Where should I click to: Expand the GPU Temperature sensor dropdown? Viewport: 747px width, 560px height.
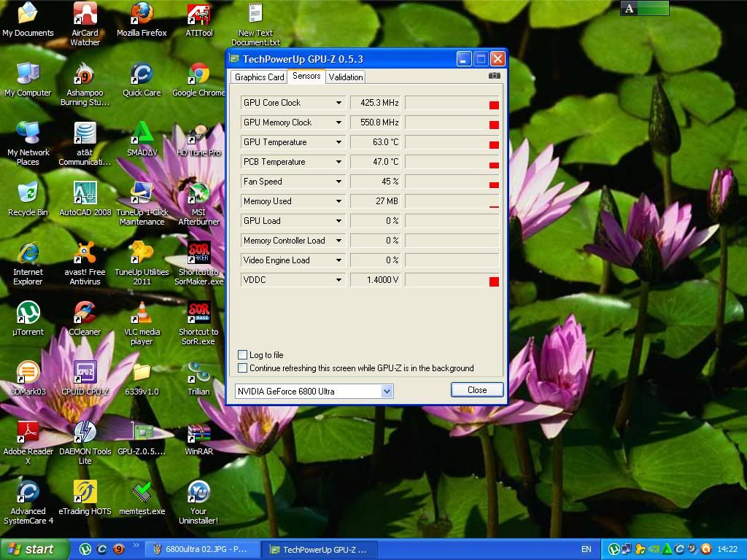click(338, 142)
